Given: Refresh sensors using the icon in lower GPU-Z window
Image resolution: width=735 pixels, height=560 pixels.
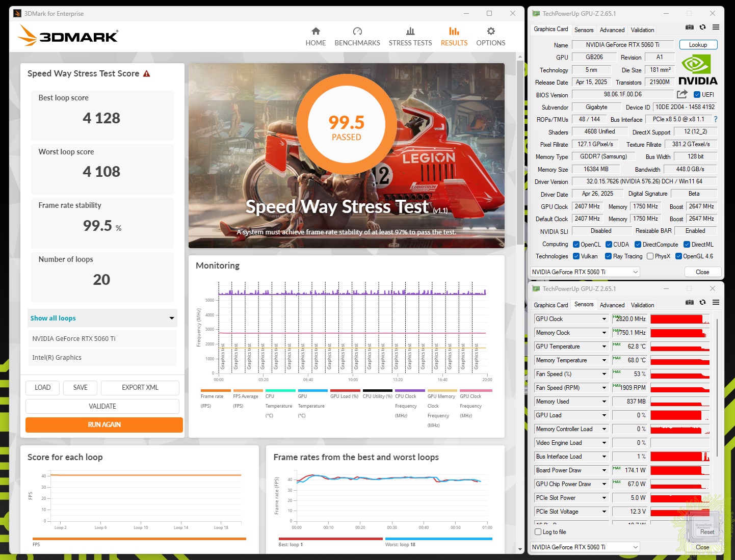Looking at the screenshot, I should (702, 303).
